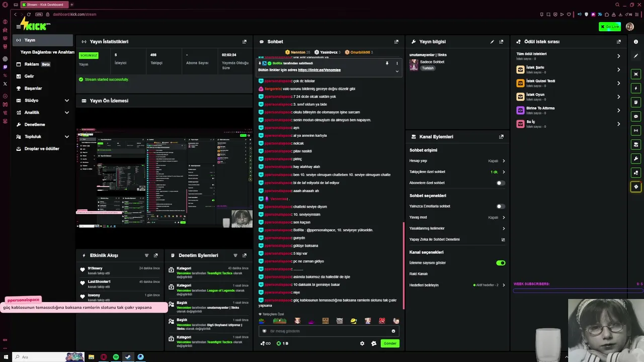Pop out the Kanal Eylemleri panel
The image size is (644, 362).
pos(501,137)
